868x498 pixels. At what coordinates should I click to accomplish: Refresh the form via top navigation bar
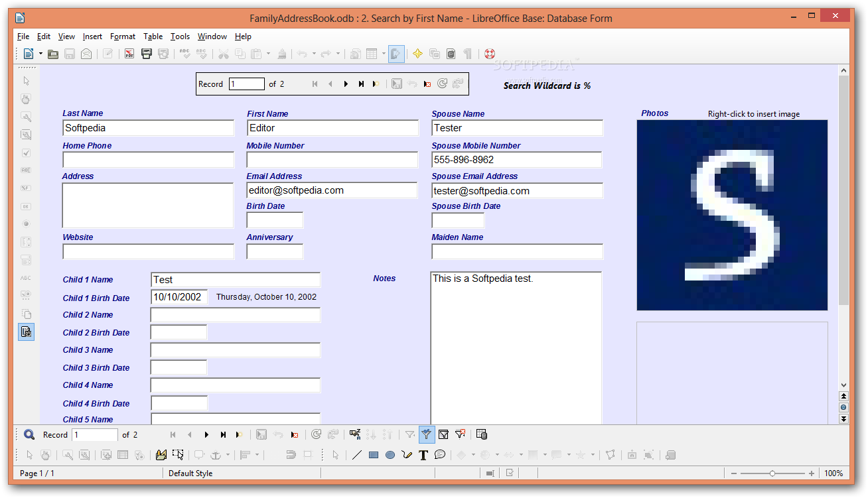tap(442, 84)
